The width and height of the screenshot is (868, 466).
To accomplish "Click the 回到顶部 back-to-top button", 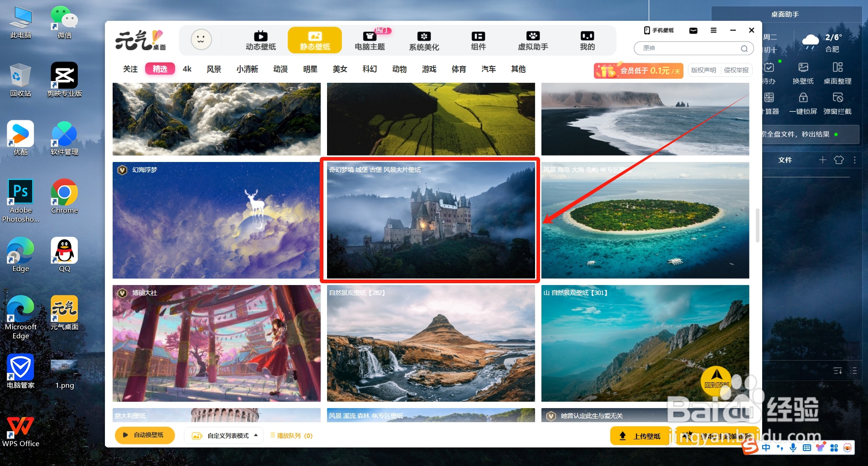I will click(716, 381).
